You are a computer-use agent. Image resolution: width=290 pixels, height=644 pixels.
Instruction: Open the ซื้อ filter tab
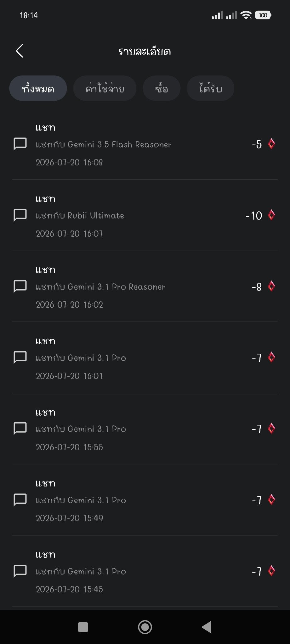pos(162,88)
